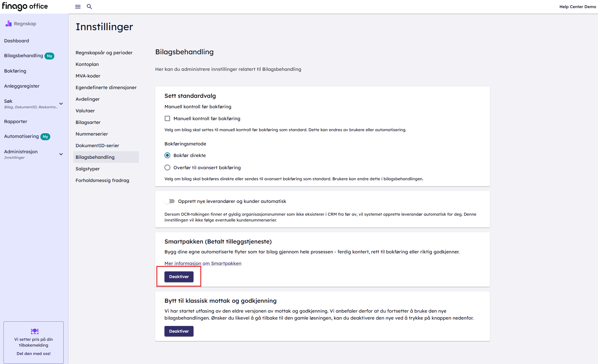Open the hamburger menu icon
Viewport: 598px width, 364px height.
click(x=78, y=6)
